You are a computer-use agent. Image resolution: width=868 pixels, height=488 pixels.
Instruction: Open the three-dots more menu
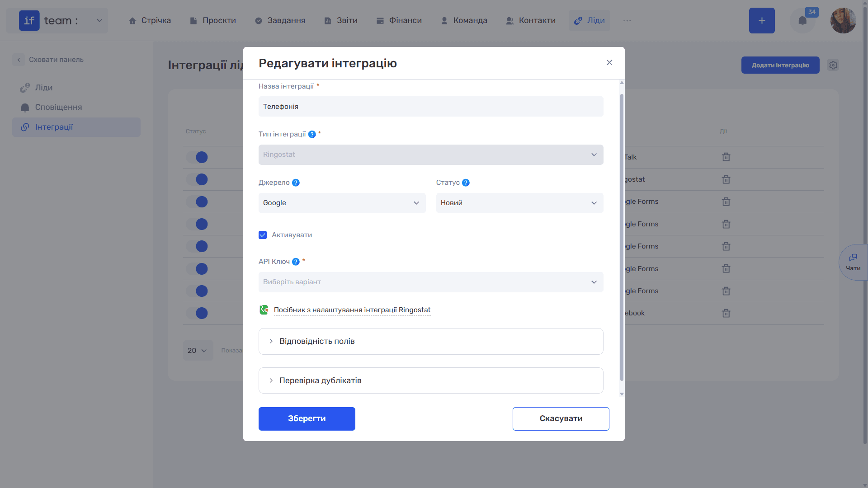click(627, 21)
